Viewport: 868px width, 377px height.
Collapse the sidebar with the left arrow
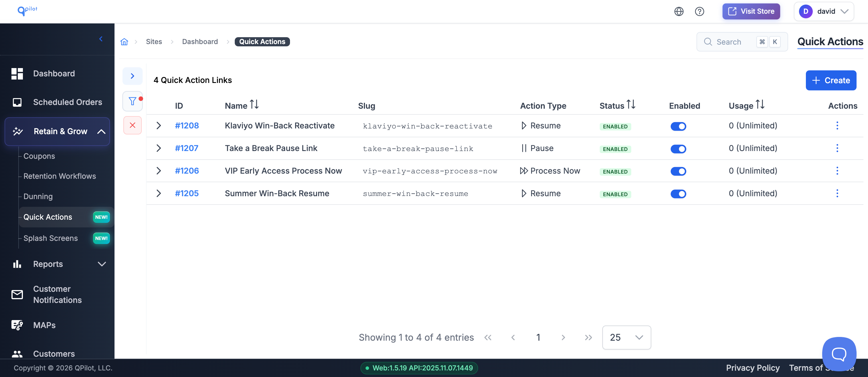click(101, 39)
